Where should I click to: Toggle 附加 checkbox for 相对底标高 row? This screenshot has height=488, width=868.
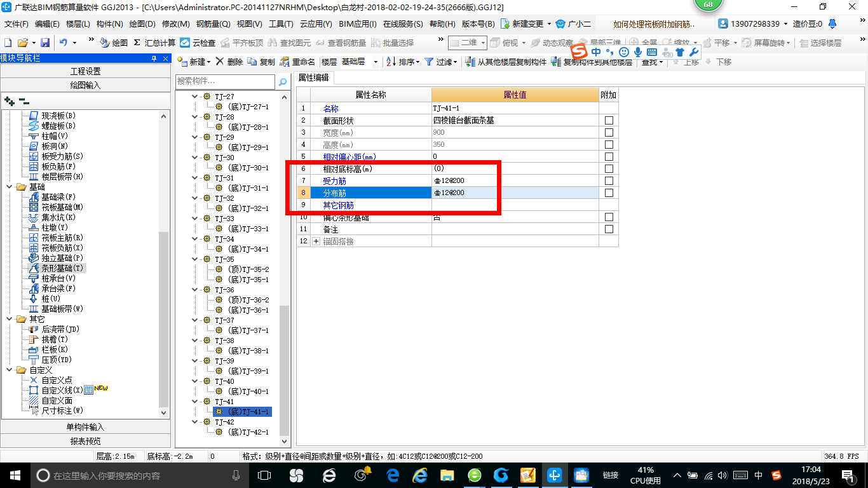(609, 168)
